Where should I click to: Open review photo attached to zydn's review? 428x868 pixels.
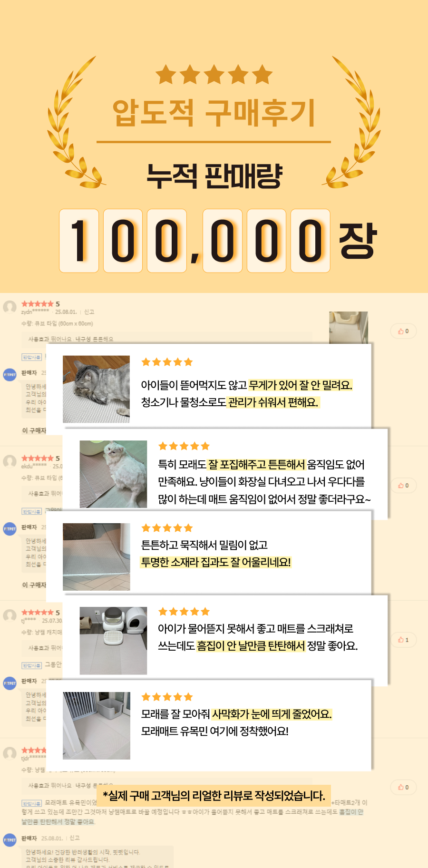349,328
